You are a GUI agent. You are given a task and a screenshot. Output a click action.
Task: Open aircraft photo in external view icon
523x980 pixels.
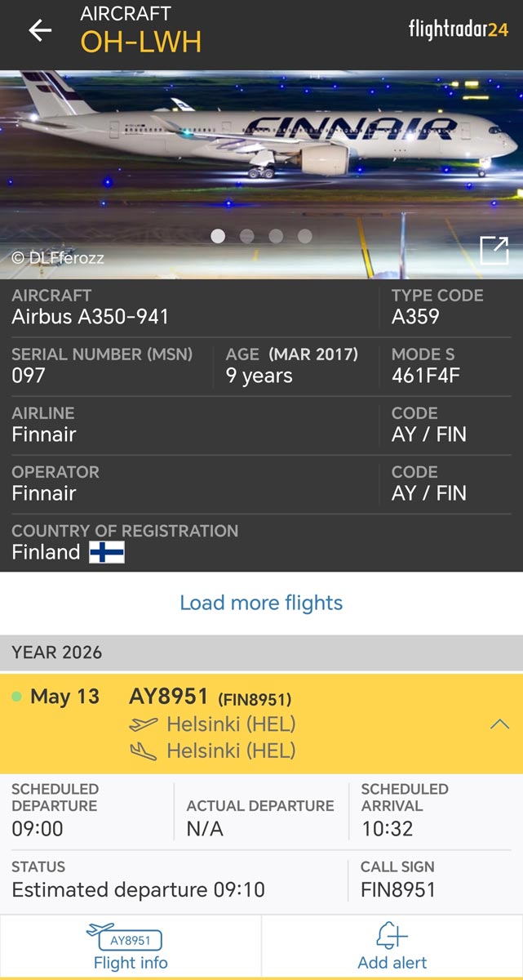coord(494,251)
